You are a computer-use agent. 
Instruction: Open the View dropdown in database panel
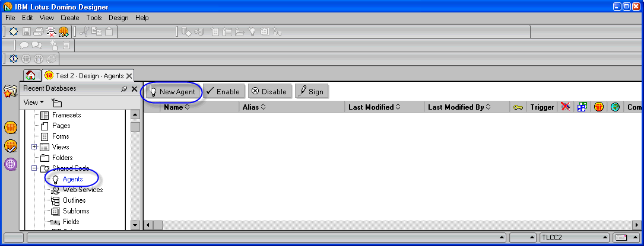pos(34,103)
